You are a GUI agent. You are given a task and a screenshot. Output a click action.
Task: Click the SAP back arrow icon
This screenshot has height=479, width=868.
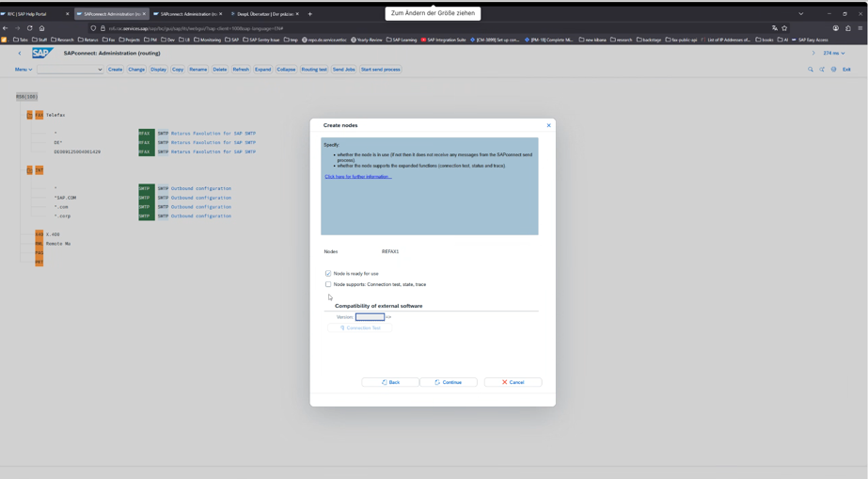point(20,53)
